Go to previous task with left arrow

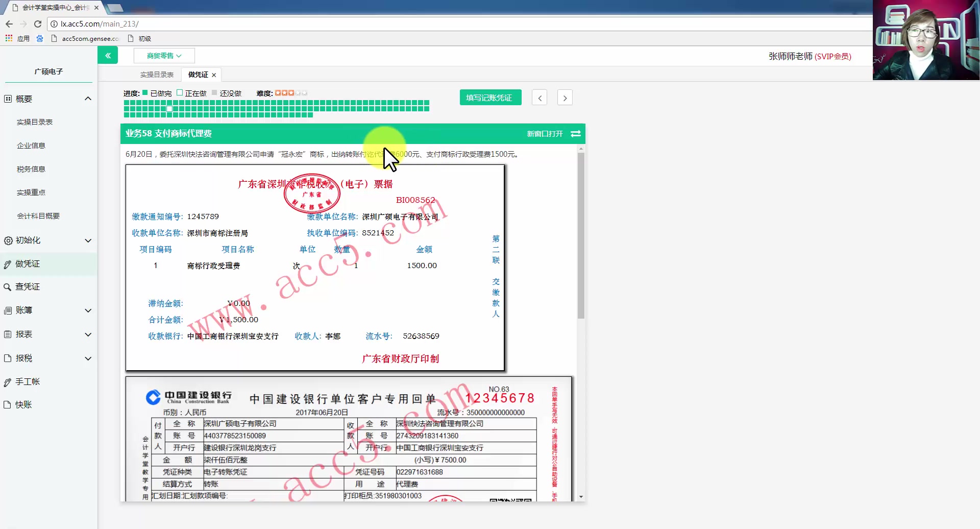540,98
